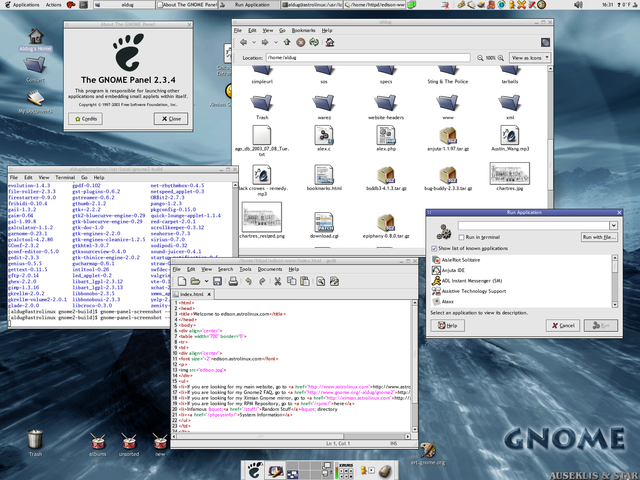Click Run with file button

tap(599, 237)
